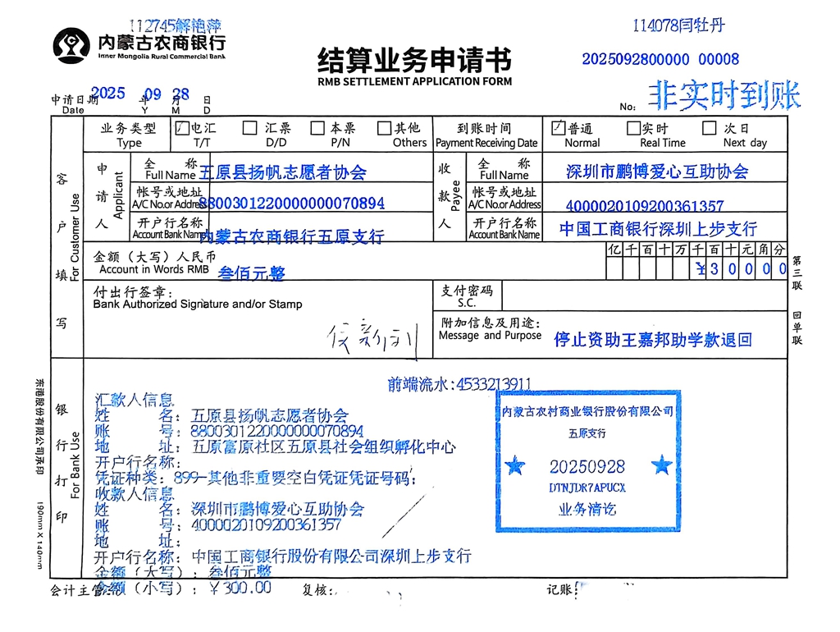840x632 pixels.
Task: Enable the 实时 Real Time checkbox
Action: tap(633, 128)
